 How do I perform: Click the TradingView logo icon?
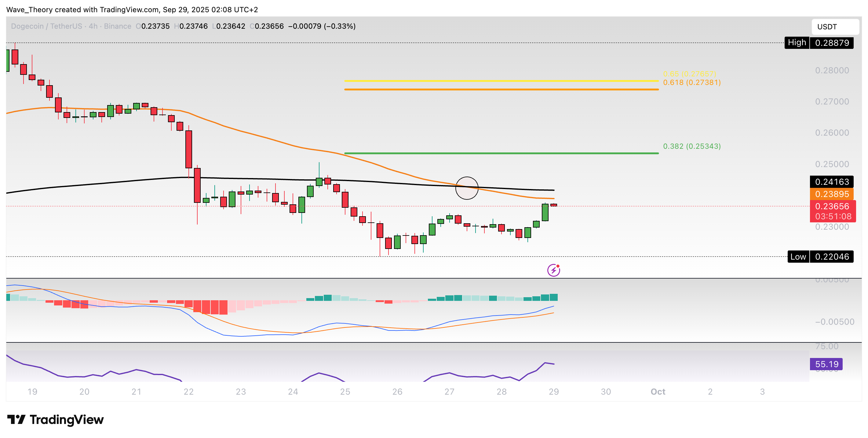[x=16, y=419]
